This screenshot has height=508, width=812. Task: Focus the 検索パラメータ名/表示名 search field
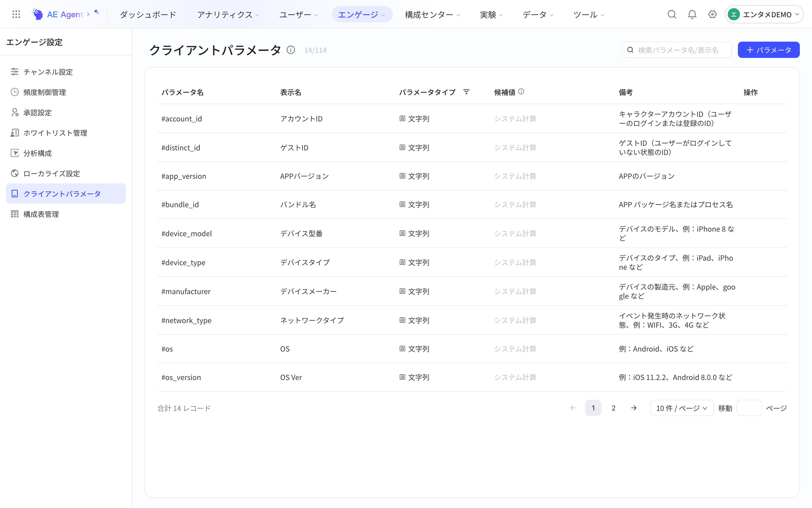pyautogui.click(x=676, y=50)
